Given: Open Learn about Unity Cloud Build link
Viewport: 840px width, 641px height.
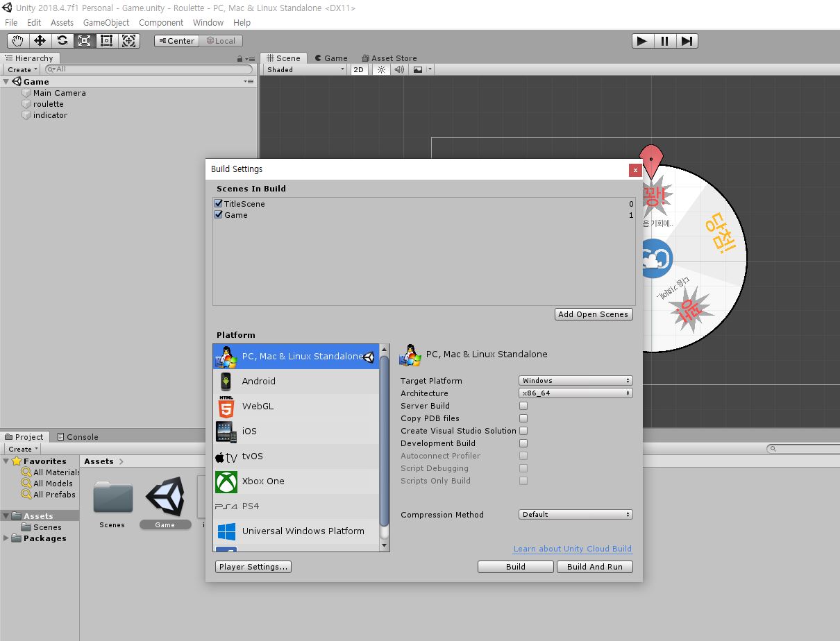Looking at the screenshot, I should click(x=573, y=549).
